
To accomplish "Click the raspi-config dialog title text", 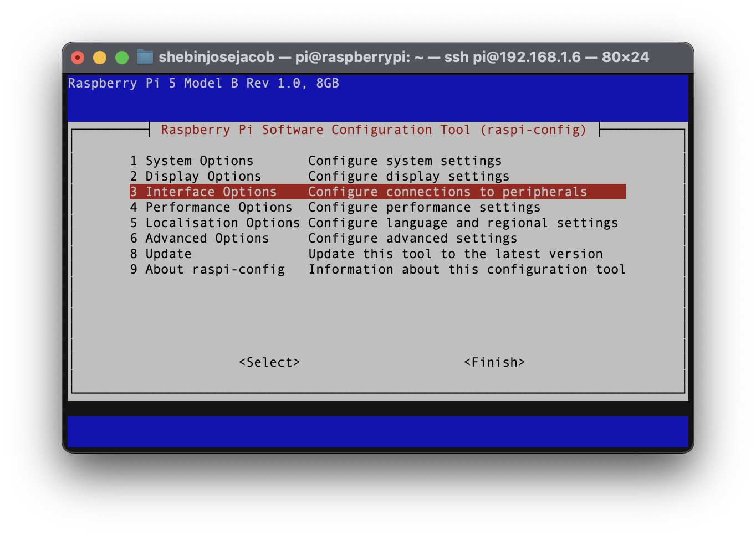I will tap(374, 130).
